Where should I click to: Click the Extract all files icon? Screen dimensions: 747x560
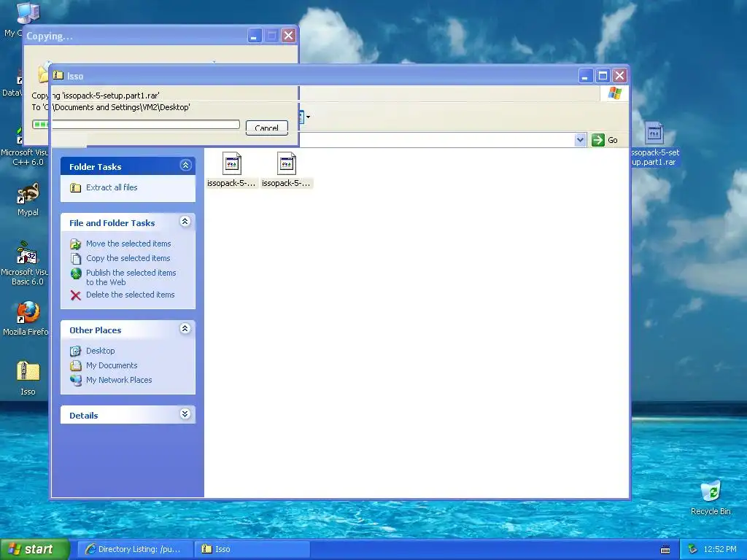click(x=76, y=187)
